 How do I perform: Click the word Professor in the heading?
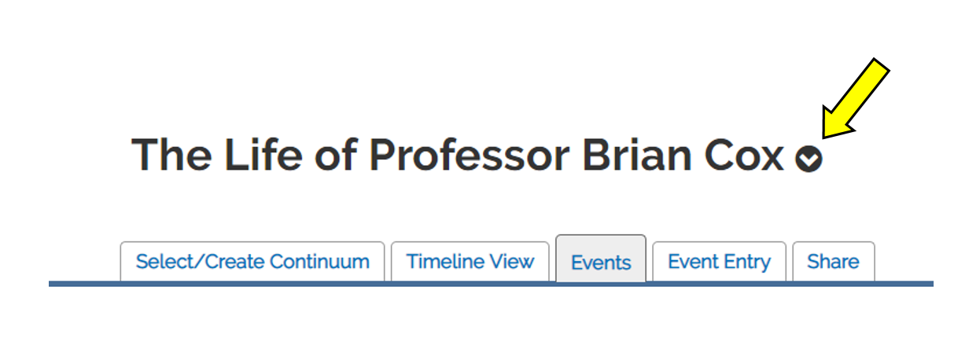pyautogui.click(x=469, y=155)
